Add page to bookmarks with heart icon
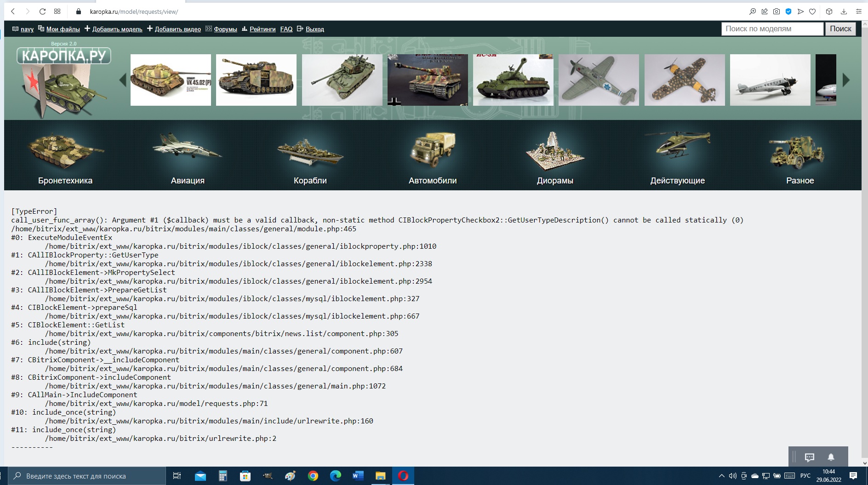 pyautogui.click(x=812, y=11)
